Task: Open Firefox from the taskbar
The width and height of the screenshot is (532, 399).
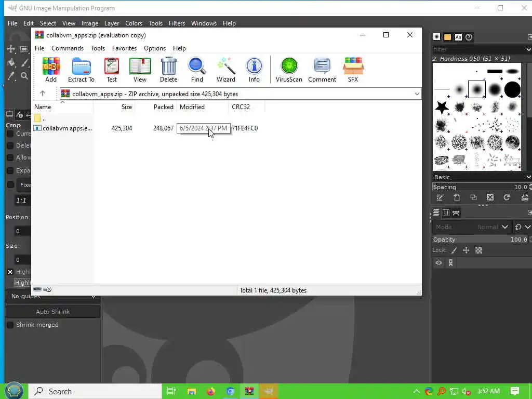Action: [x=211, y=391]
